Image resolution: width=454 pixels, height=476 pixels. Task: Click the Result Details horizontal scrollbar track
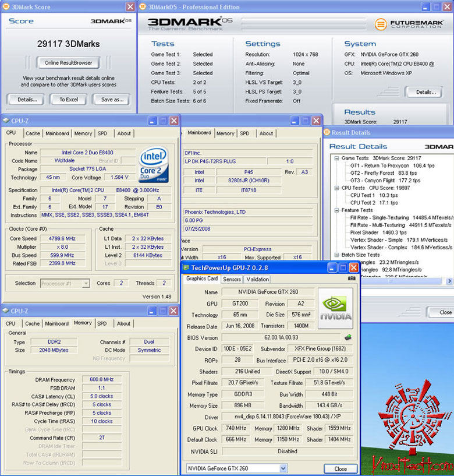point(403,281)
